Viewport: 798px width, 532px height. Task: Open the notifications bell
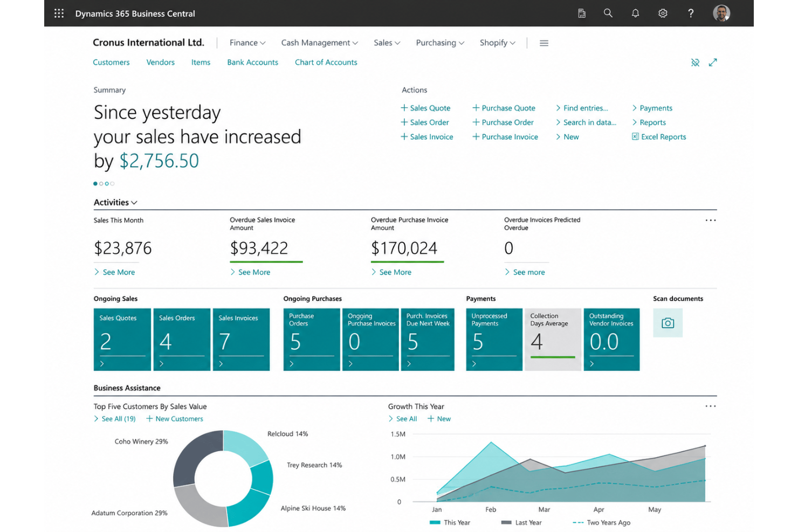(x=636, y=13)
